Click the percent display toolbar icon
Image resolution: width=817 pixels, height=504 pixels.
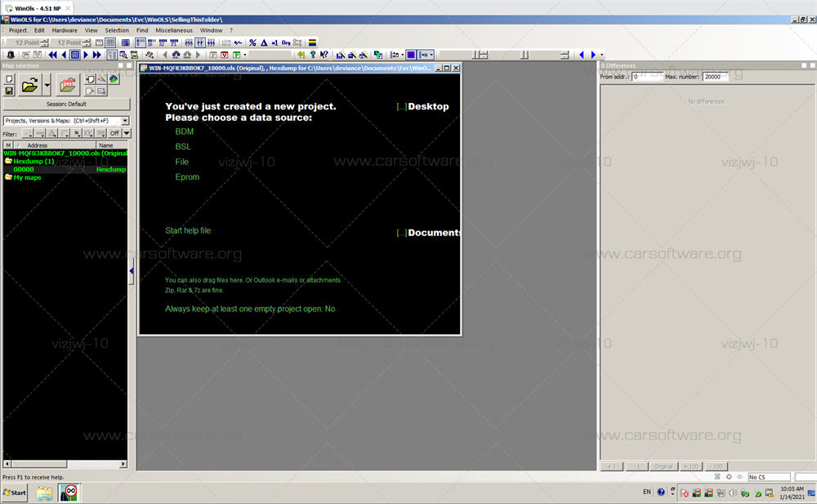pyautogui.click(x=252, y=42)
